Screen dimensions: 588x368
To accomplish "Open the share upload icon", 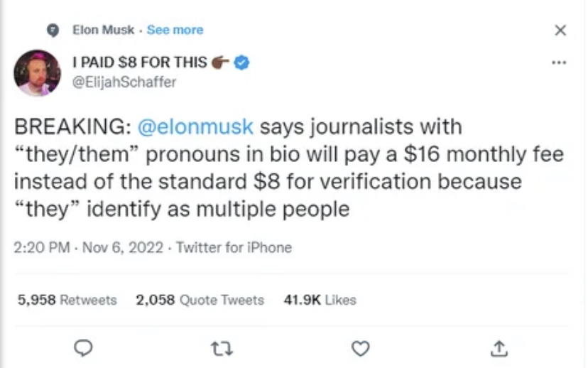I will (499, 348).
